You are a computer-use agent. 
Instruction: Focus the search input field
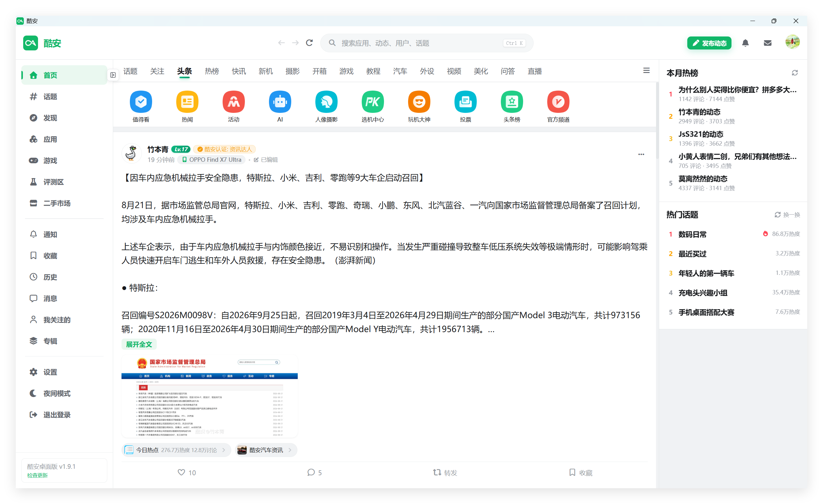pos(427,43)
